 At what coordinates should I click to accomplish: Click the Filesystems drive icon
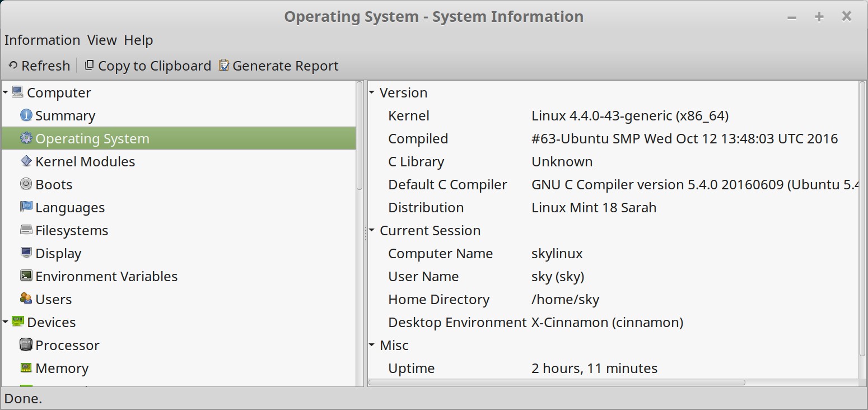pos(26,230)
